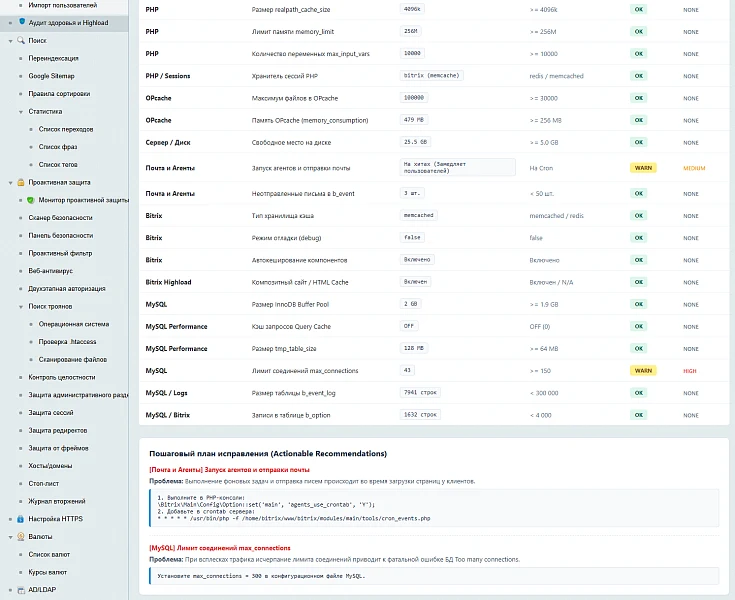Screen dimensions: 735x600
Task: Expand the AD/LDAP section arrow
Action: 10,590
